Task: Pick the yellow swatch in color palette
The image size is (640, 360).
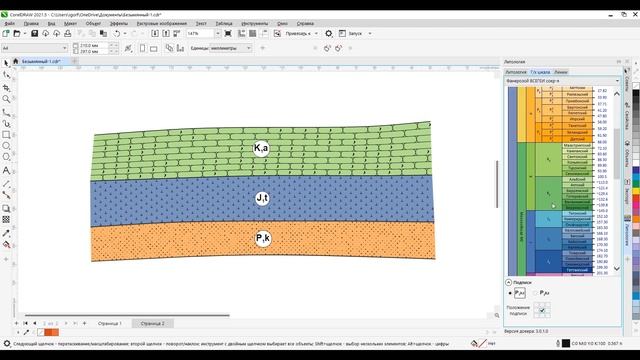Action: click(636, 191)
